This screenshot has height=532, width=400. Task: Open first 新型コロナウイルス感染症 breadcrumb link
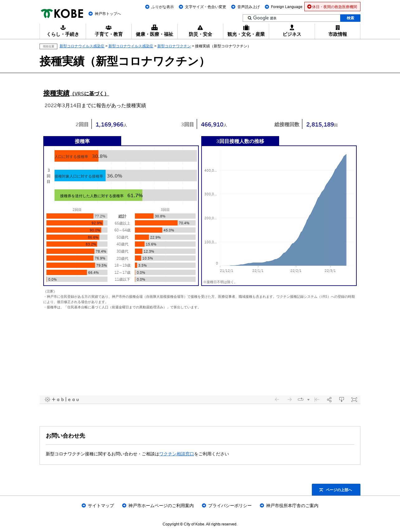(x=82, y=46)
